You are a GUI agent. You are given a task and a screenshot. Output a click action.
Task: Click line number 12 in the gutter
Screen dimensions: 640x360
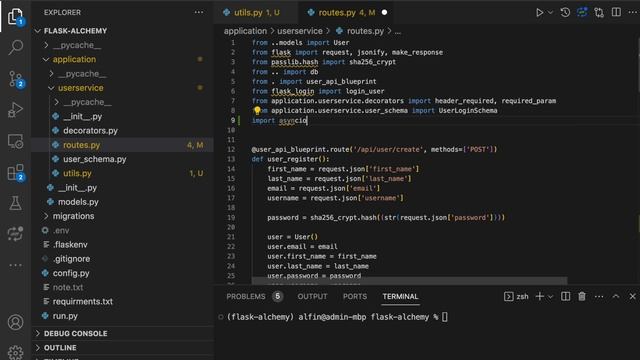click(231, 149)
